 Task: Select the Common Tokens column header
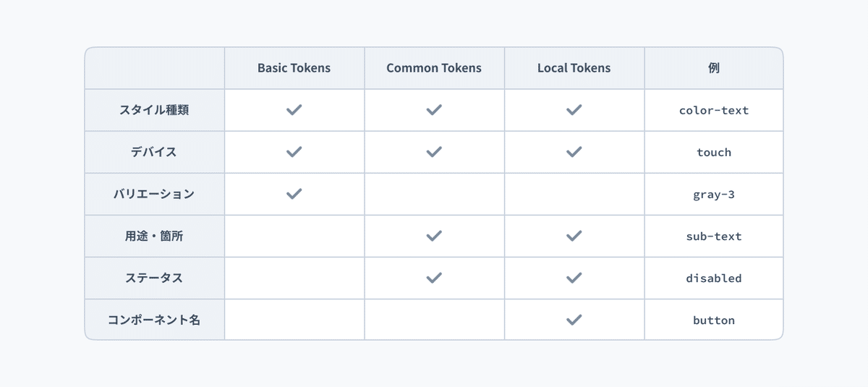[434, 68]
